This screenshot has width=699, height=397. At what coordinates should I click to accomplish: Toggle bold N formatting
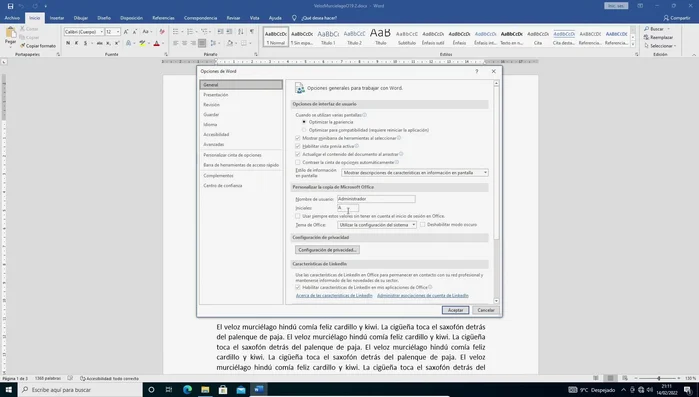click(x=68, y=43)
